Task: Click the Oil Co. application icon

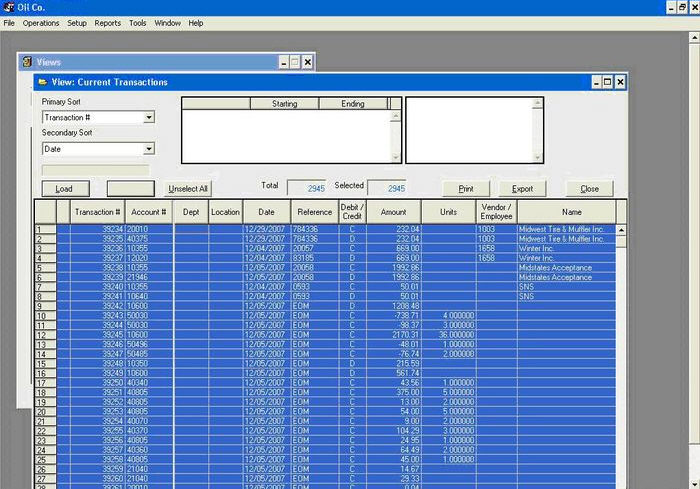Action: click(x=9, y=7)
